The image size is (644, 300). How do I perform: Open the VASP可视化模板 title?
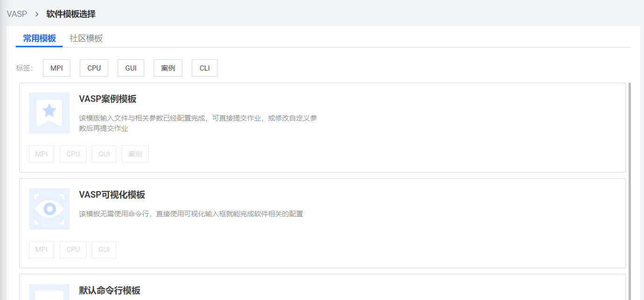click(112, 194)
